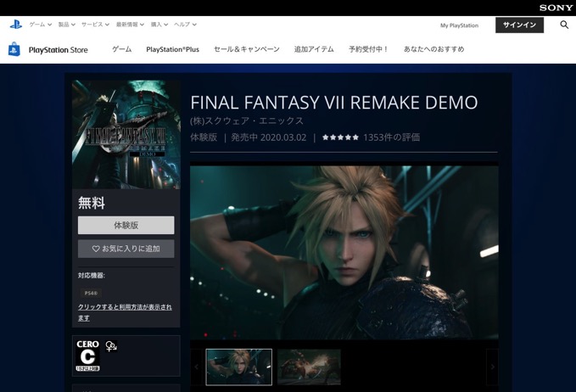Open the ゲーム store tab
Screen dimensions: 576x392
[122, 49]
